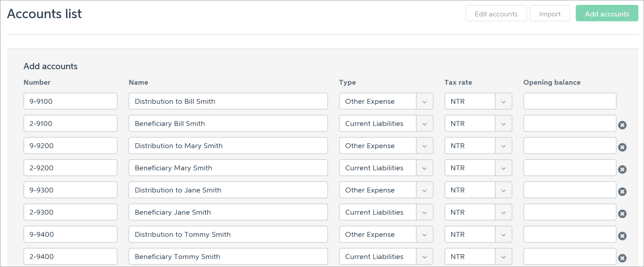Click the green Add accounts button
Screen dimensions: 644x267
607,14
